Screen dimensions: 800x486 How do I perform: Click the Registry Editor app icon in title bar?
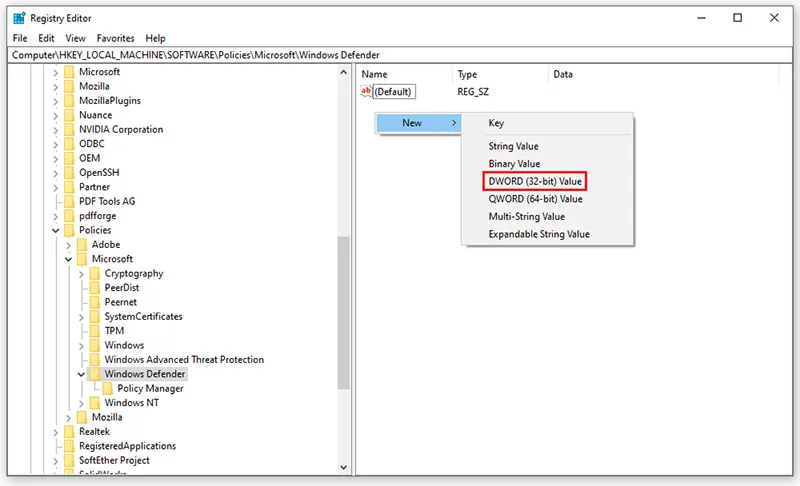click(19, 18)
